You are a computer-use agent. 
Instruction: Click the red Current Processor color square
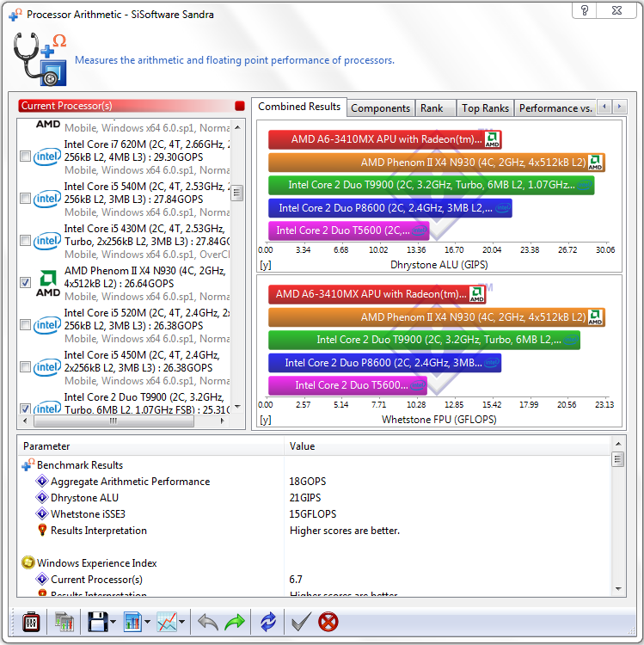[240, 106]
